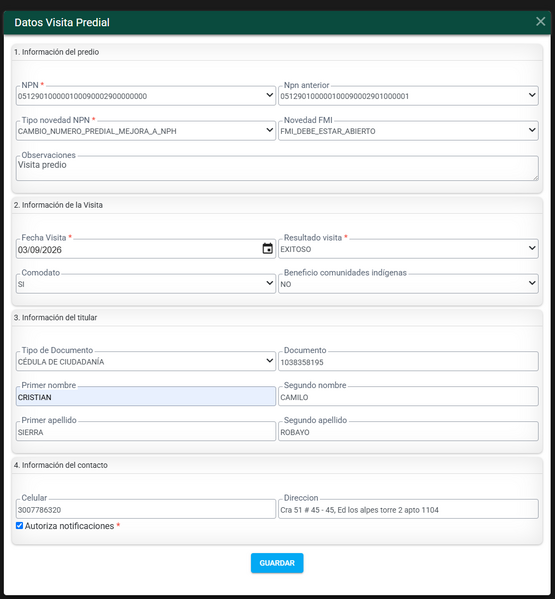Focus the Primer apellido field
555x599 pixels.
[x=146, y=432]
